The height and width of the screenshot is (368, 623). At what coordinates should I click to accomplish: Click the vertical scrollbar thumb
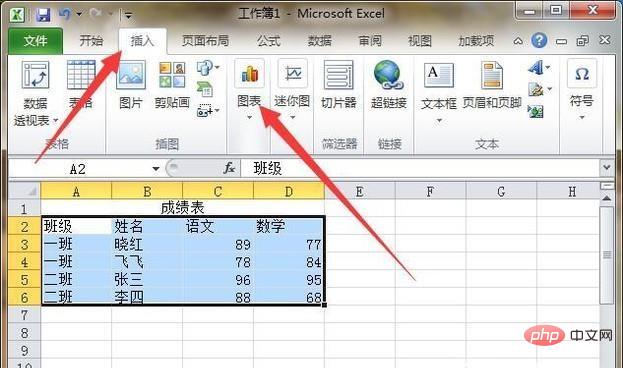pos(607,254)
